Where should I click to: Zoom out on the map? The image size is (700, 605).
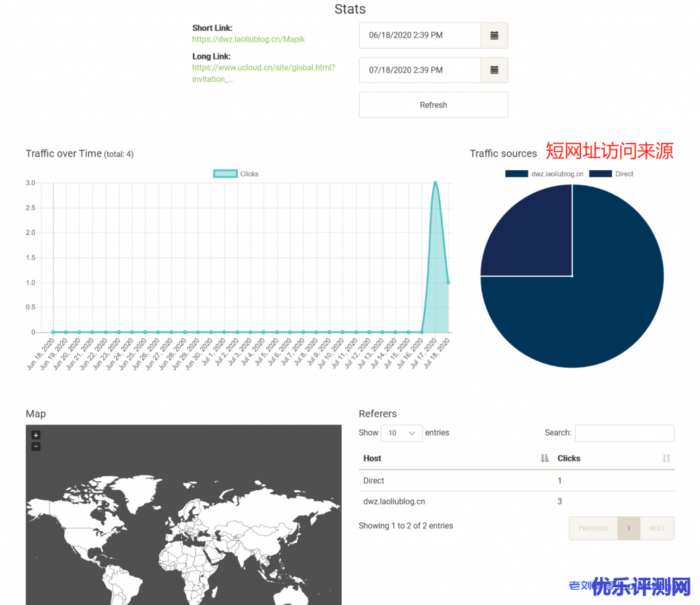[36, 446]
